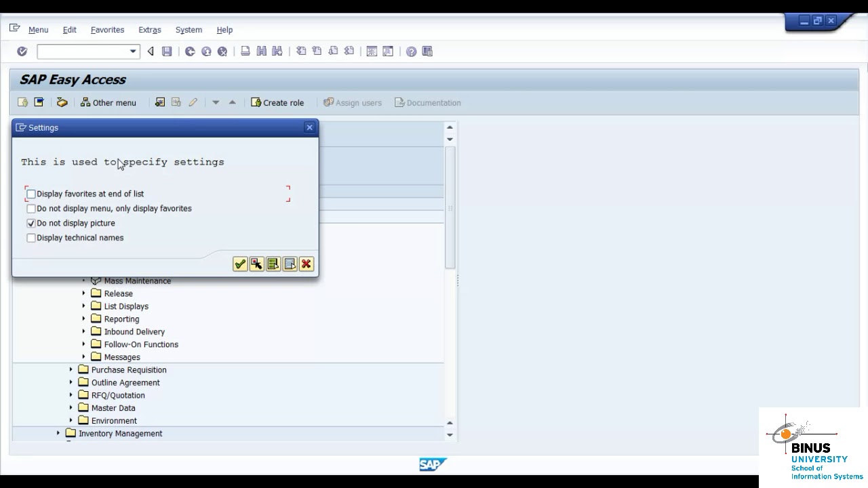Click the Create New Session icon
Image resolution: width=868 pixels, height=488 pixels.
[x=372, y=52]
